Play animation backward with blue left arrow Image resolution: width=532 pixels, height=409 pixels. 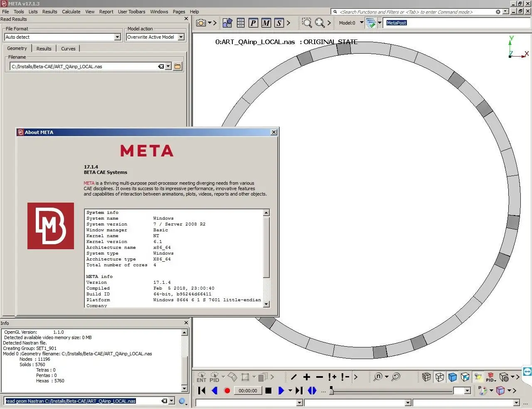pos(214,390)
